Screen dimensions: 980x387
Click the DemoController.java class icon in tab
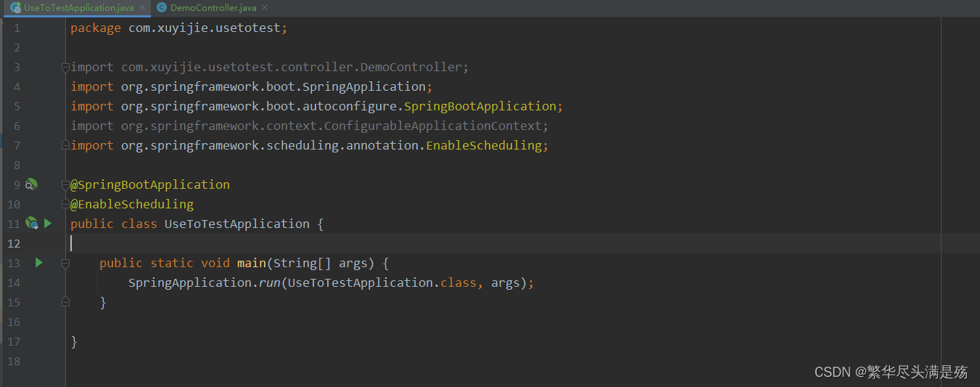point(161,8)
